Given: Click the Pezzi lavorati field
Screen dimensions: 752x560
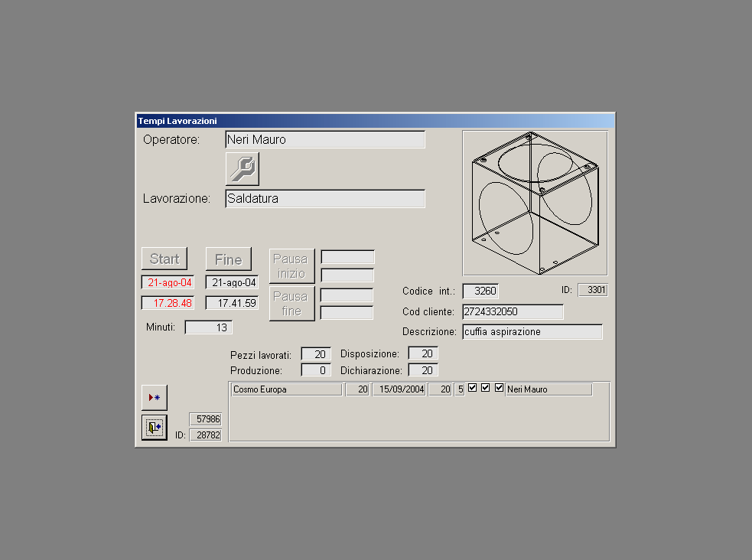Looking at the screenshot, I should [316, 354].
